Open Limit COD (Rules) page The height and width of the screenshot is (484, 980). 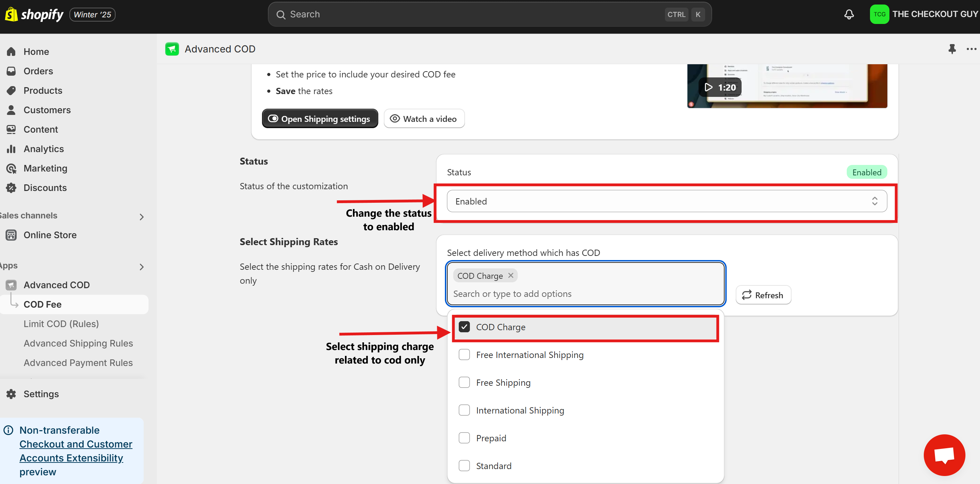click(x=61, y=324)
